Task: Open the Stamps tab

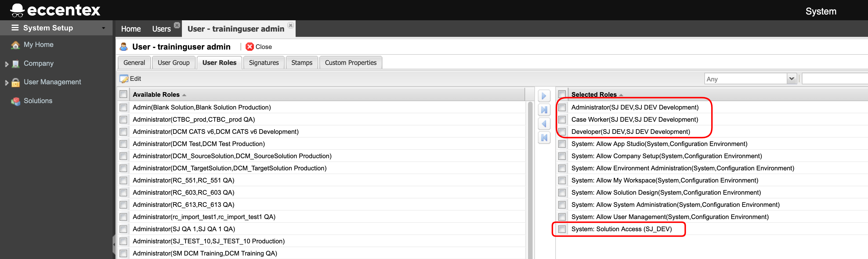Action: (x=302, y=63)
